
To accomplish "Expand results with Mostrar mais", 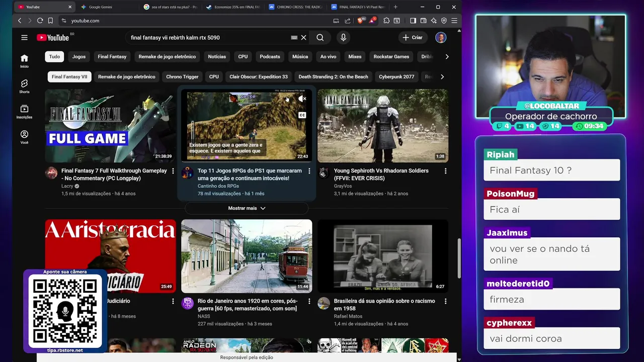I will tap(247, 208).
